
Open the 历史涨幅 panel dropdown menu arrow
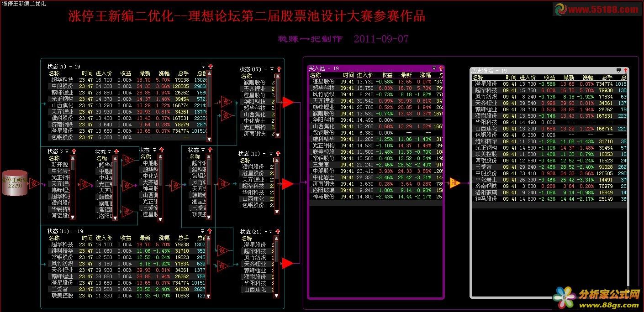pyautogui.click(x=618, y=71)
